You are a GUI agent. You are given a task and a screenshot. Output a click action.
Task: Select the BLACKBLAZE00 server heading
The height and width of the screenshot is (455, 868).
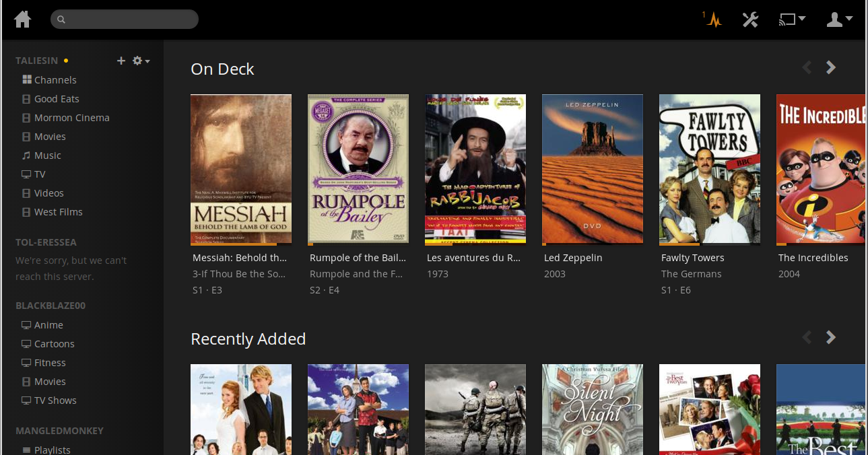pyautogui.click(x=51, y=306)
